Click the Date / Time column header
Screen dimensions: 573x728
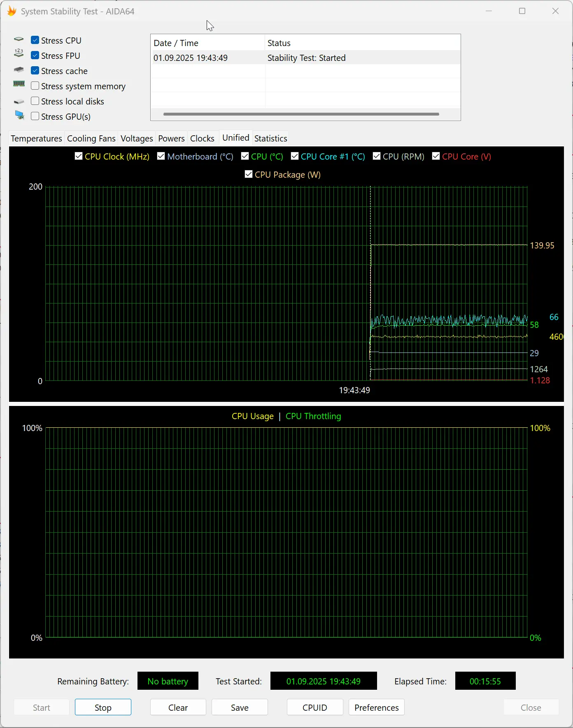pos(207,43)
